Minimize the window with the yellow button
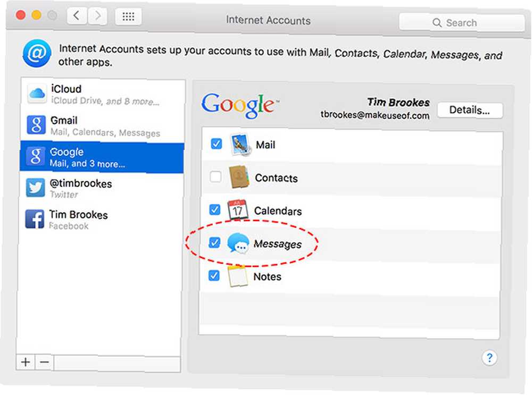Image resolution: width=532 pixels, height=395 pixels. (x=36, y=15)
